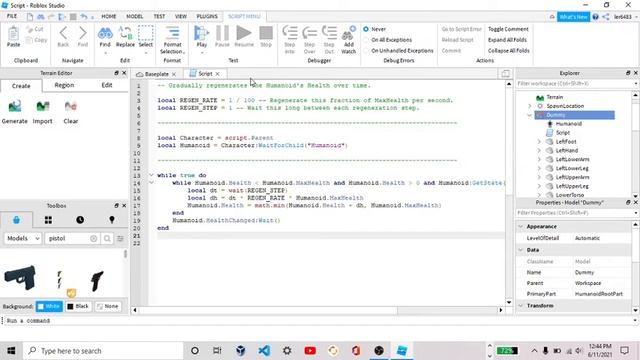Set Toolbox background to Black
Viewport: 640px width, 360px height.
78,306
